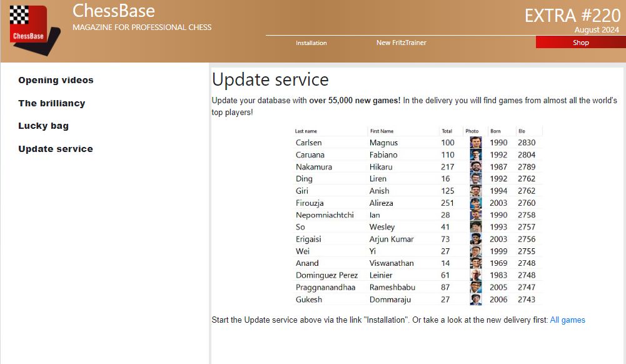Select the Erigaisi last name cell
The image size is (626, 364).
tap(308, 239)
